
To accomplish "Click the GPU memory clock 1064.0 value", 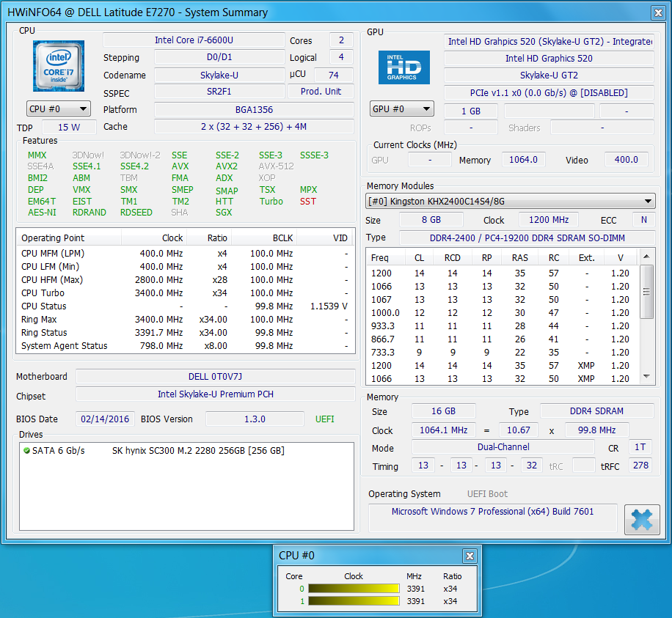I will pos(523,160).
